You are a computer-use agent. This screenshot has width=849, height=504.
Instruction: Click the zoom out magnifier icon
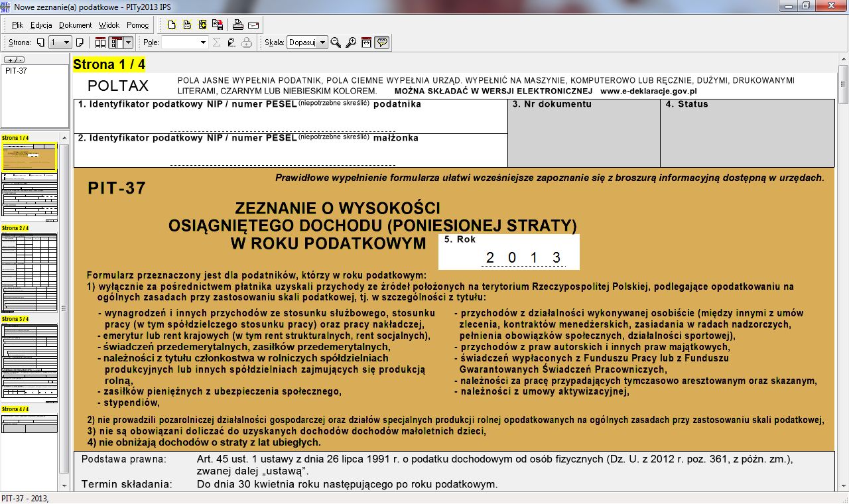(335, 42)
